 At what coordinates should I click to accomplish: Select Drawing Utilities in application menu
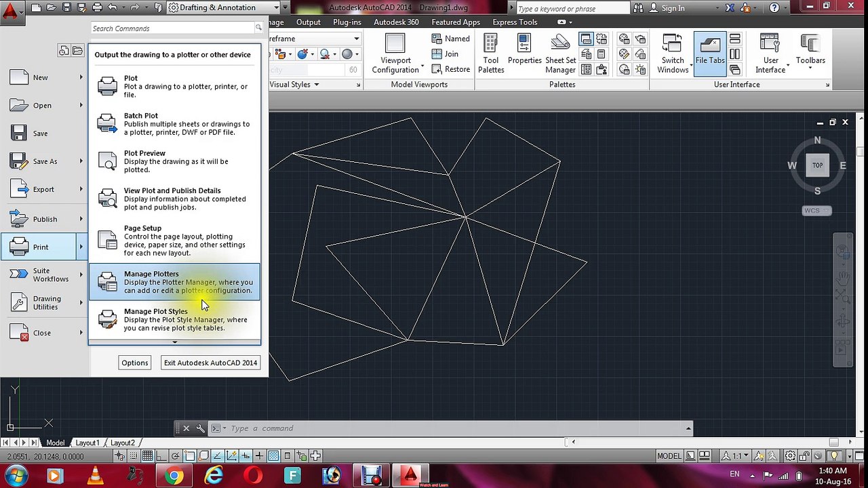pos(45,303)
